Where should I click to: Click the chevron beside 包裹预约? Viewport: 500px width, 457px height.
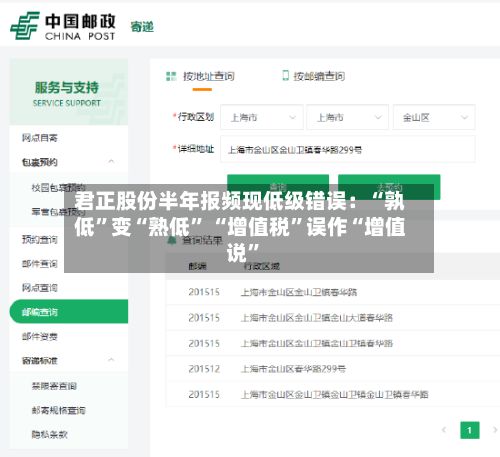tap(111, 162)
